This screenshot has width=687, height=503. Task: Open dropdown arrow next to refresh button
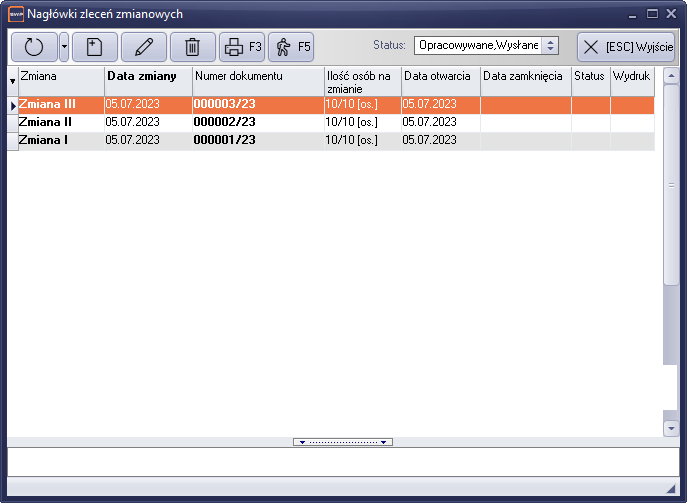[x=64, y=47]
